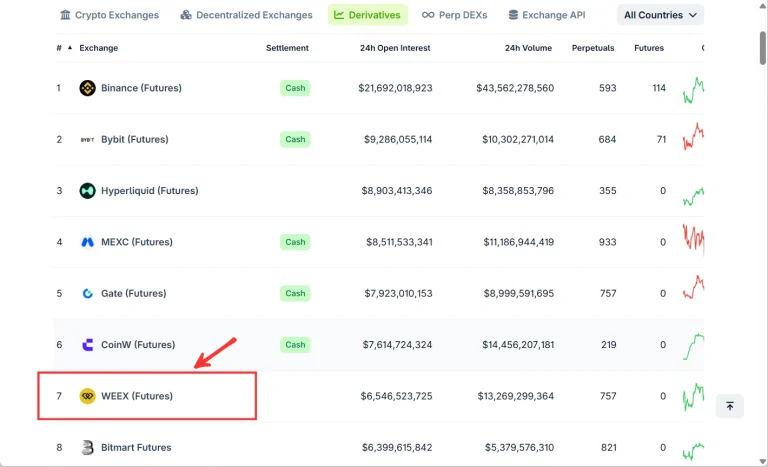Click the yellow WEEX logo icon
768x467 pixels.
point(87,396)
